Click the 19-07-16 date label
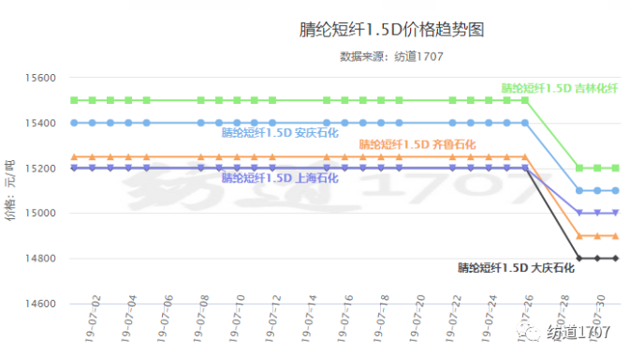Screen dimensions: 644x356 (345, 319)
